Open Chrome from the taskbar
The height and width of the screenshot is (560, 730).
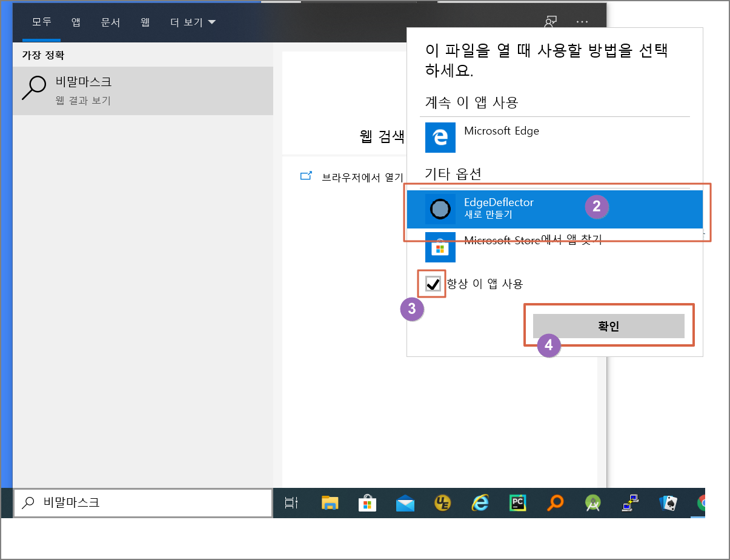click(x=702, y=502)
